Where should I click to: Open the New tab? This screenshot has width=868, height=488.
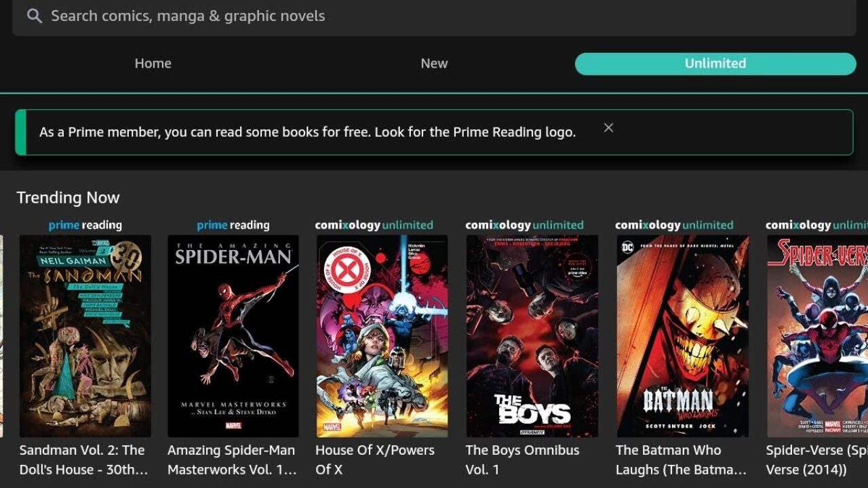(434, 63)
